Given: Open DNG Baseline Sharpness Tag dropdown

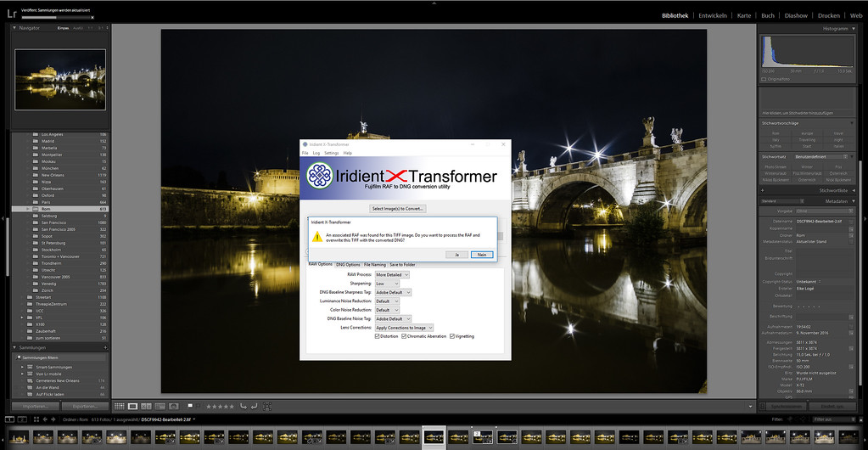Looking at the screenshot, I should [x=394, y=292].
